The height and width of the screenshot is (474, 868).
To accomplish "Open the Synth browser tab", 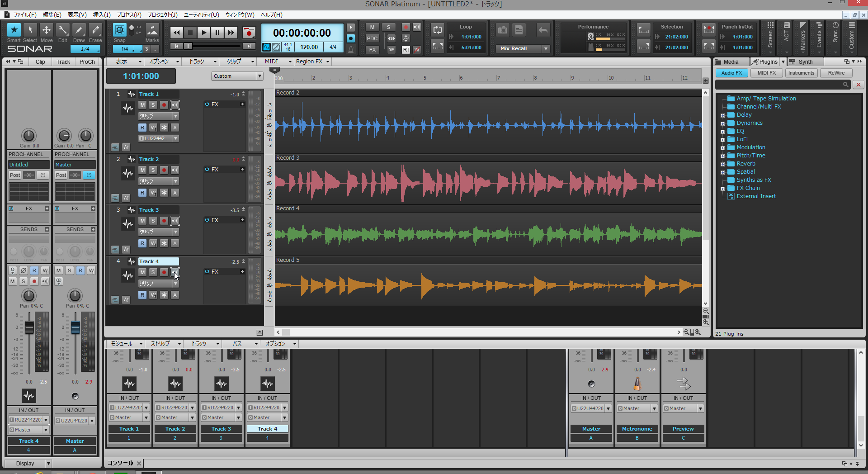I will (805, 62).
